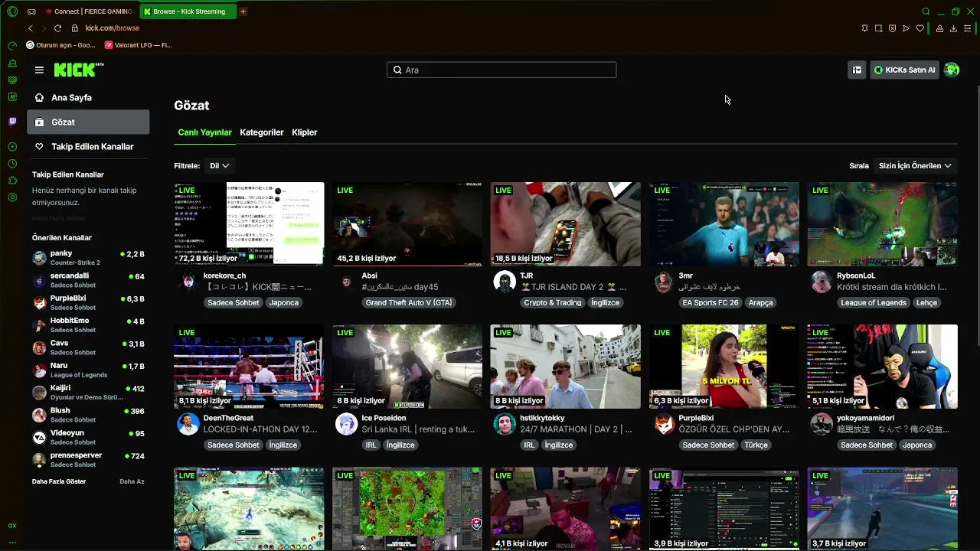Bookmark this page with the heart icon
The width and height of the screenshot is (980, 551).
click(x=920, y=28)
